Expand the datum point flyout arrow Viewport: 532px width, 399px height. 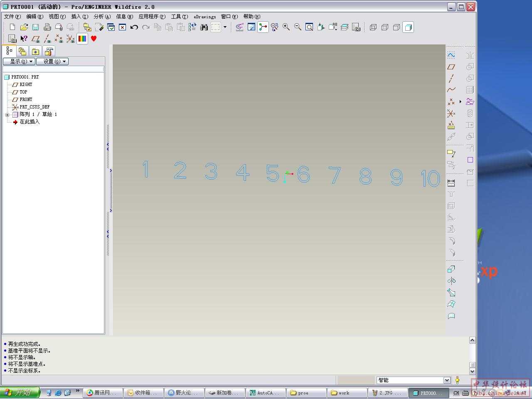[x=460, y=102]
